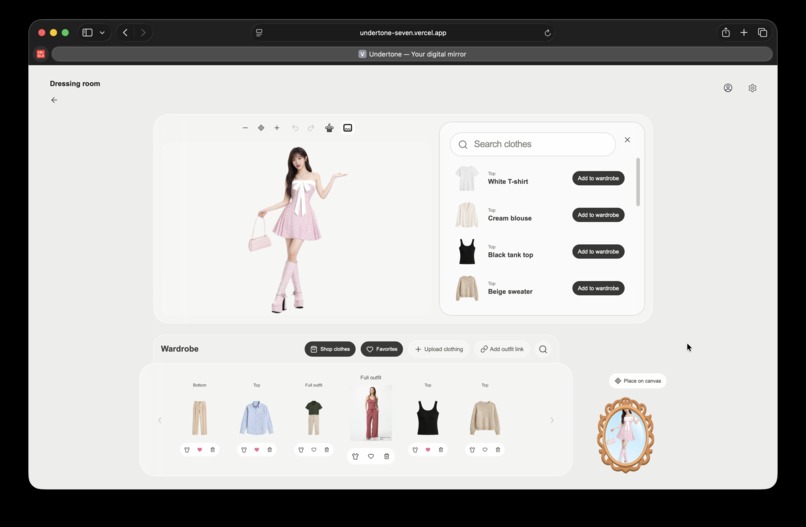The image size is (806, 527).
Task: Favorite the green polo full outfit
Action: click(314, 450)
